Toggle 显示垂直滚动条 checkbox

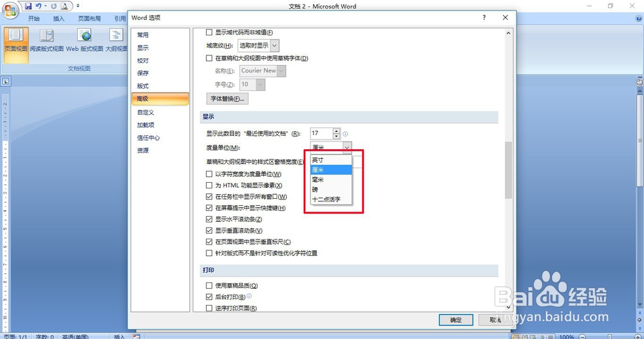coord(209,230)
